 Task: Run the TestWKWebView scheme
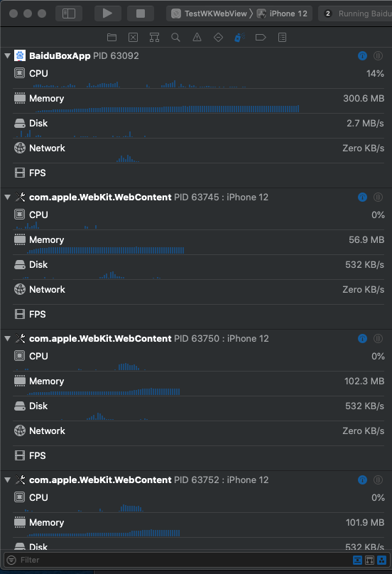tap(107, 13)
